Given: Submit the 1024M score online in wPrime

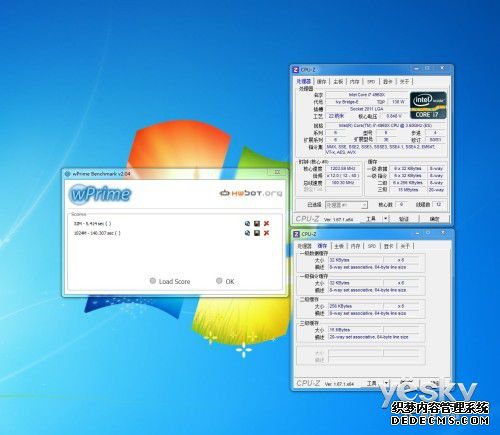Looking at the screenshot, I should point(247,233).
